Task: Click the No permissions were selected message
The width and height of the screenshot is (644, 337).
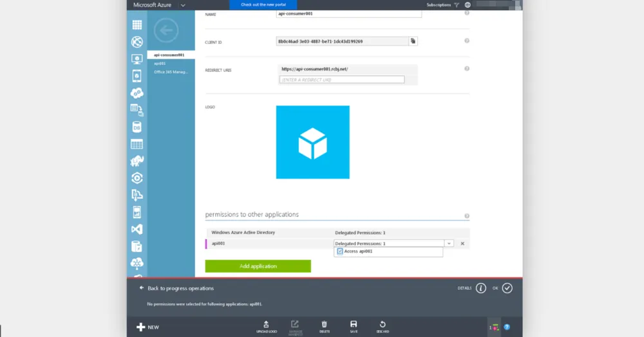Action: 205,304
